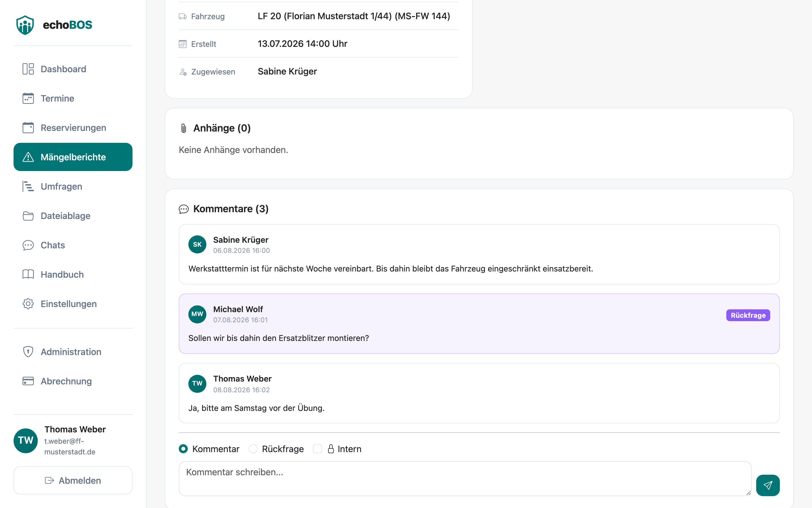The height and width of the screenshot is (508, 812).
Task: Click the Dateiablage folder icon
Action: coord(28,216)
